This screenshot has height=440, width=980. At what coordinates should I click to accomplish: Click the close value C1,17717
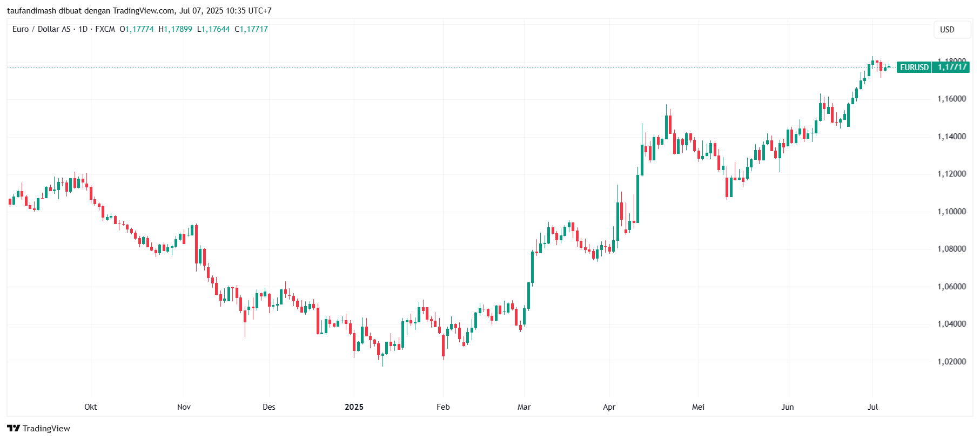[251, 29]
